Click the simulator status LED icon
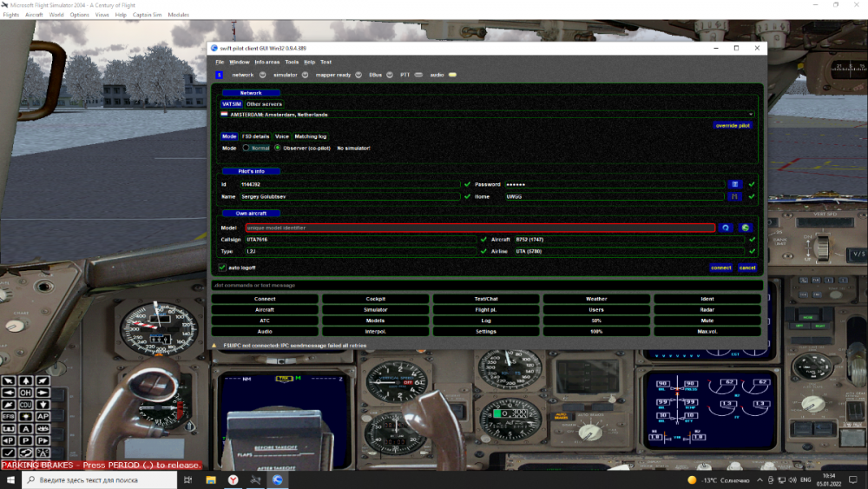The width and height of the screenshot is (868, 489). coord(306,75)
